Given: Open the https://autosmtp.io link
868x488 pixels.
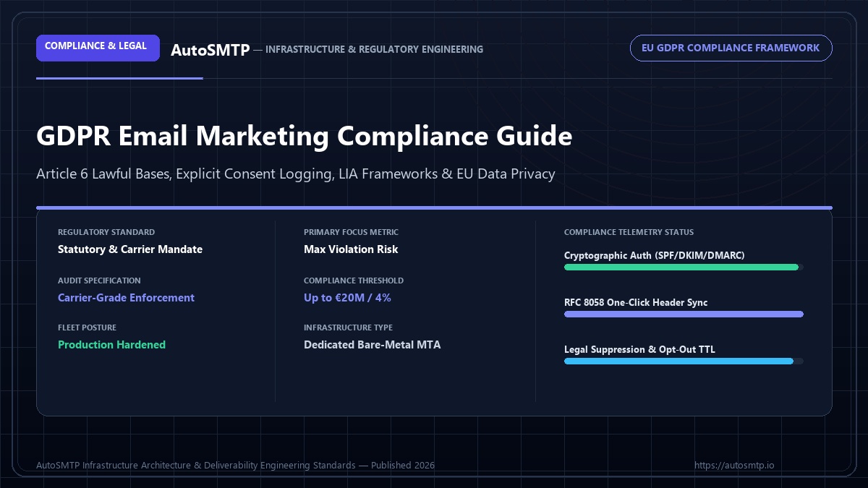Looking at the screenshot, I should (x=734, y=465).
